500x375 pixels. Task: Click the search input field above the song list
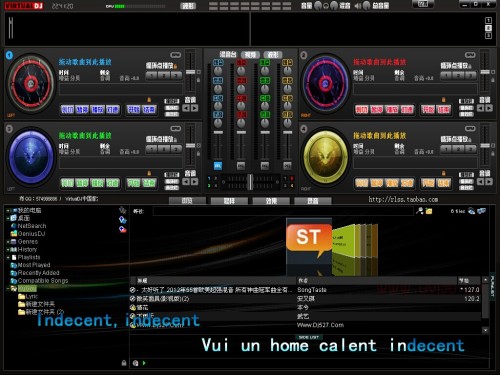(x=283, y=211)
